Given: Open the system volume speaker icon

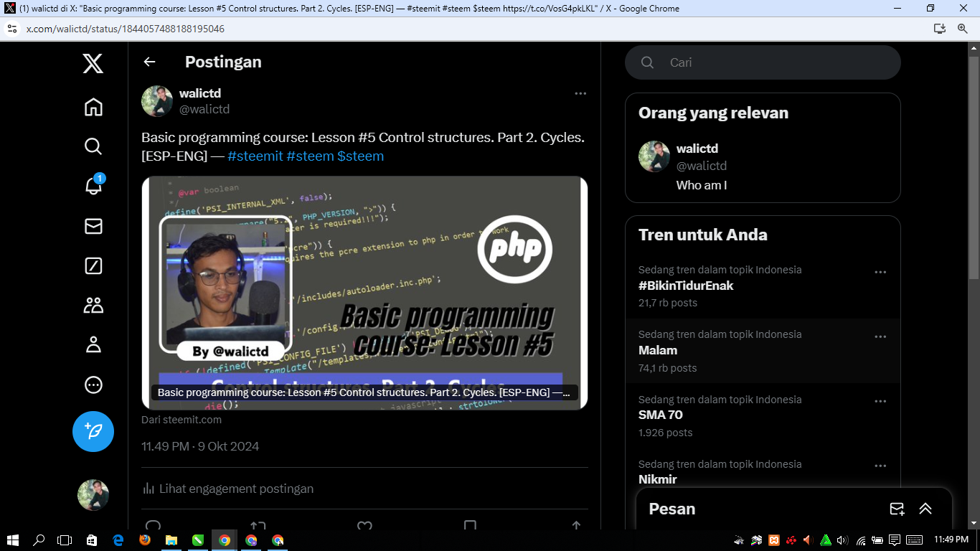Looking at the screenshot, I should tap(842, 540).
